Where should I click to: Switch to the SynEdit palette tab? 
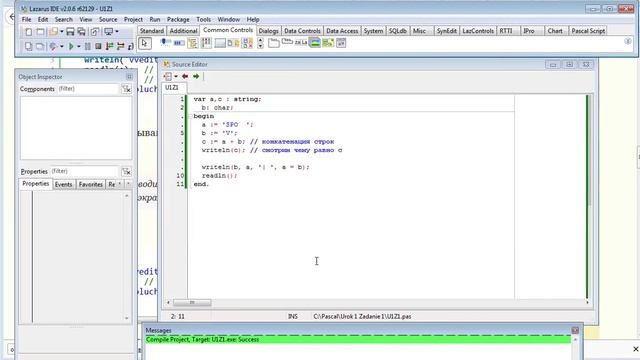[x=446, y=31]
